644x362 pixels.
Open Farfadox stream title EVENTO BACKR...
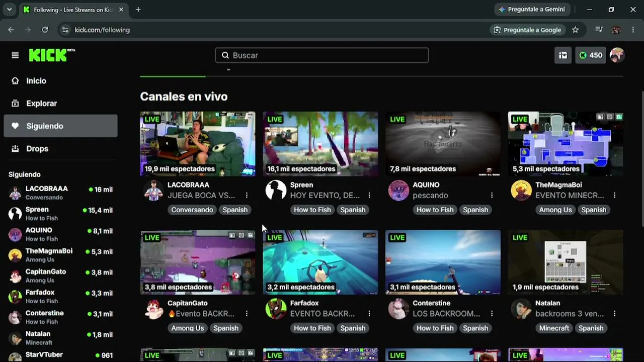(x=323, y=314)
